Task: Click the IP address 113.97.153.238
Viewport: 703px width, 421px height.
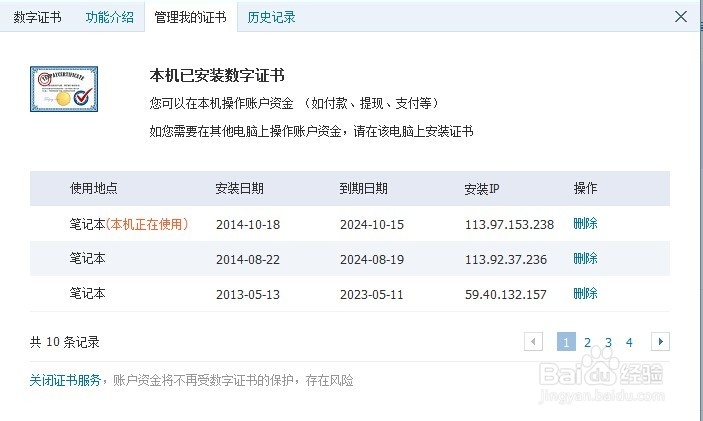Action: (x=509, y=225)
